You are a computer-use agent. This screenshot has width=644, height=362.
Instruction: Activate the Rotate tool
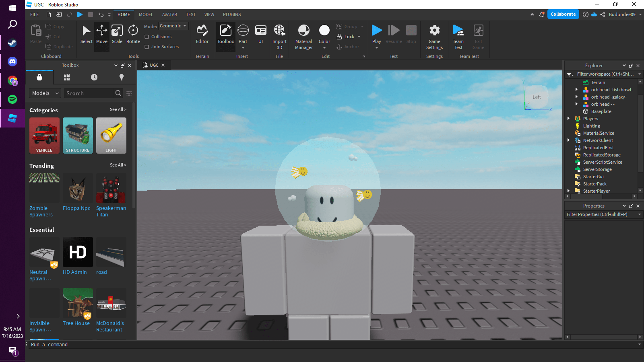tap(133, 34)
